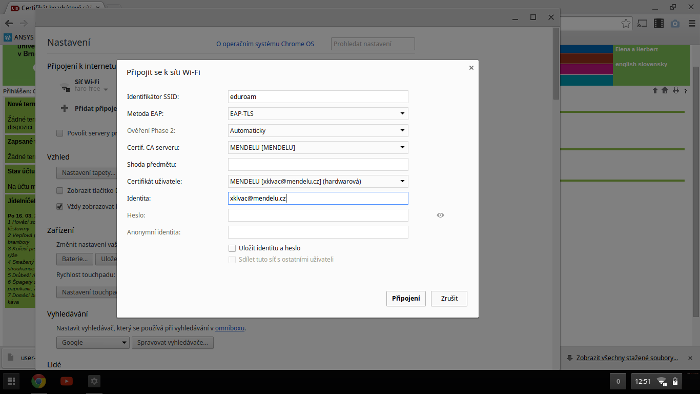
Task: Open the settings gear shelf icon
Action: (x=94, y=382)
